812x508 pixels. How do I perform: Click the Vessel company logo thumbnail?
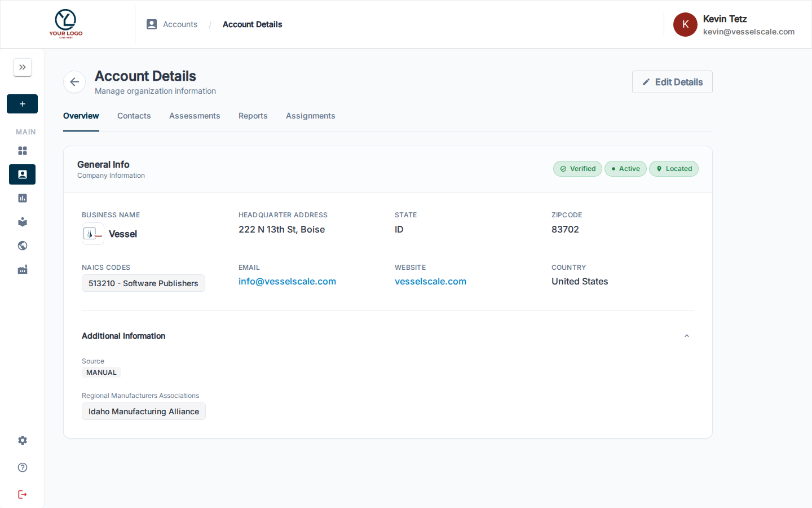click(93, 234)
